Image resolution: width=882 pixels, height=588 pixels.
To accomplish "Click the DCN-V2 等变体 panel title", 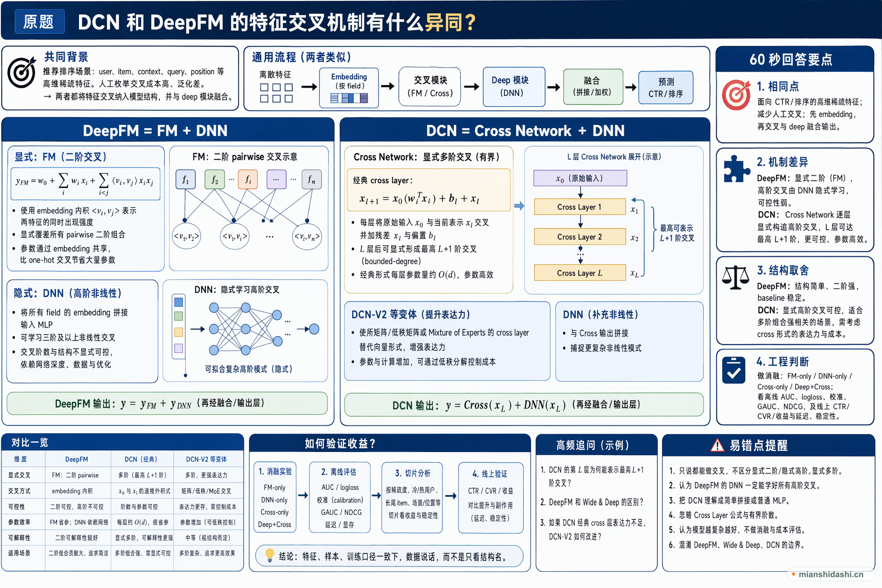I will pyautogui.click(x=411, y=314).
